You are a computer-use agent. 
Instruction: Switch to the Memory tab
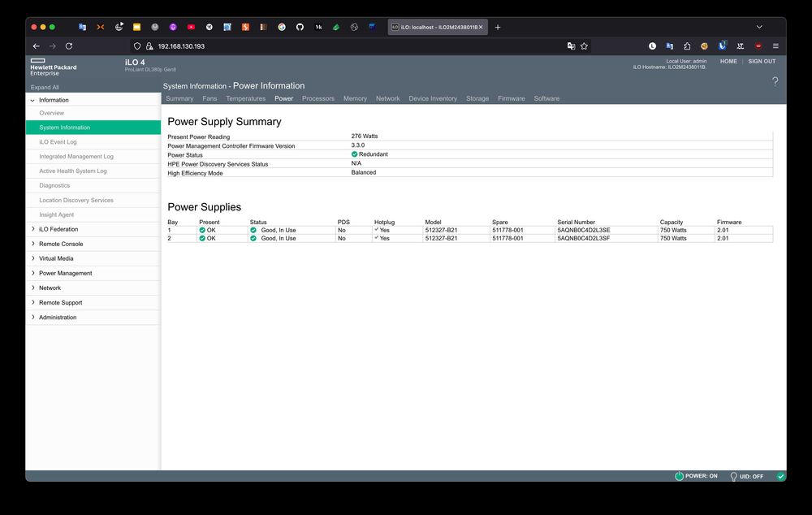click(x=355, y=98)
